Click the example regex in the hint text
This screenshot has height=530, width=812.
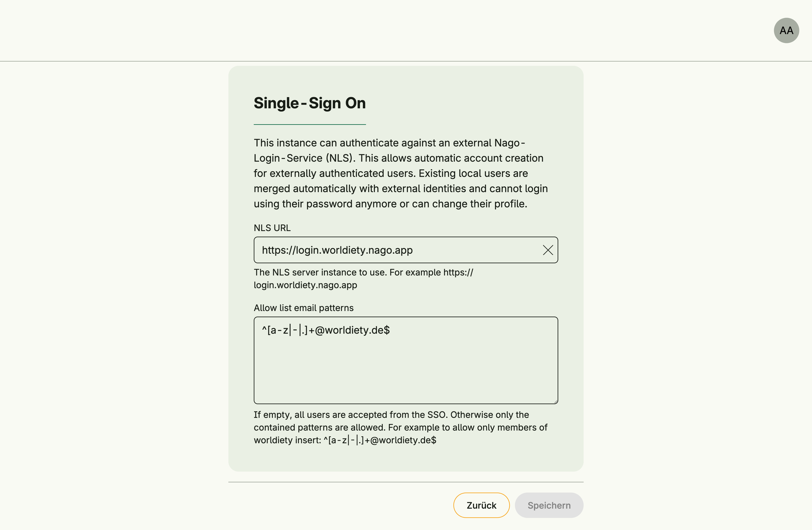click(380, 440)
